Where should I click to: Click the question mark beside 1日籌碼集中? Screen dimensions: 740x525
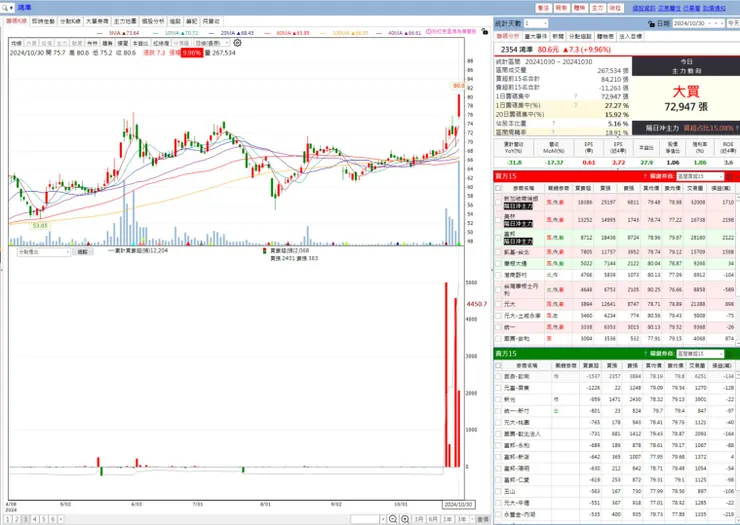coord(575,96)
